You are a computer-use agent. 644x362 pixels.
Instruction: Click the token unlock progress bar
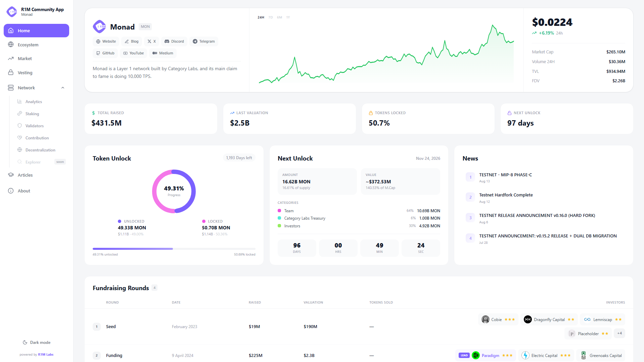click(x=174, y=249)
